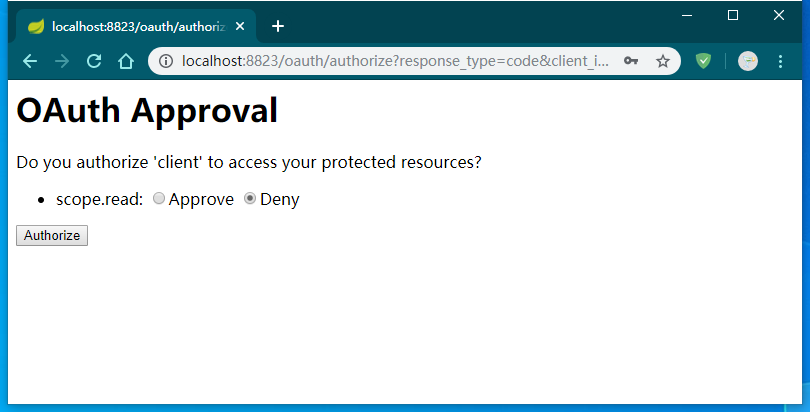
Task: Select the Approve radio button
Action: [x=159, y=199]
